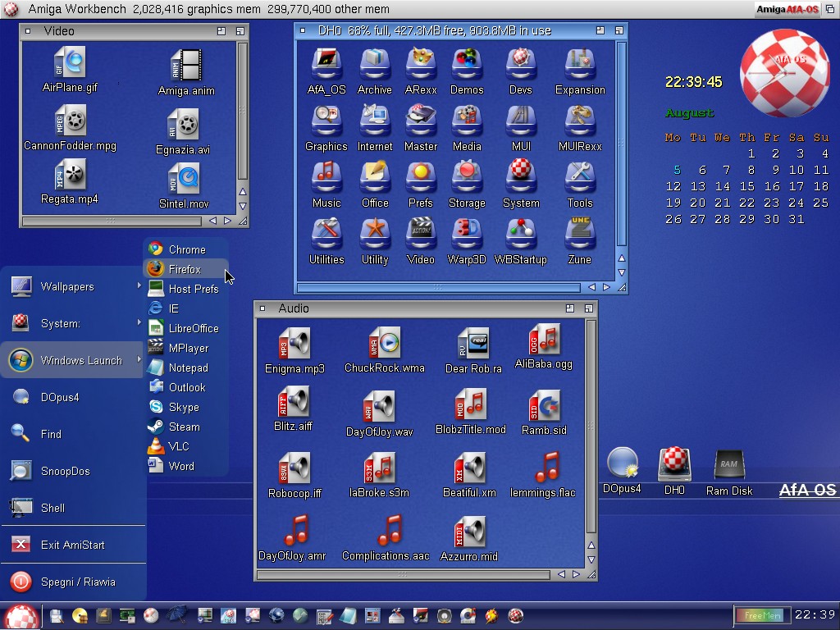Open the Ram Disk desktop icon
840x630 pixels.
coord(728,466)
